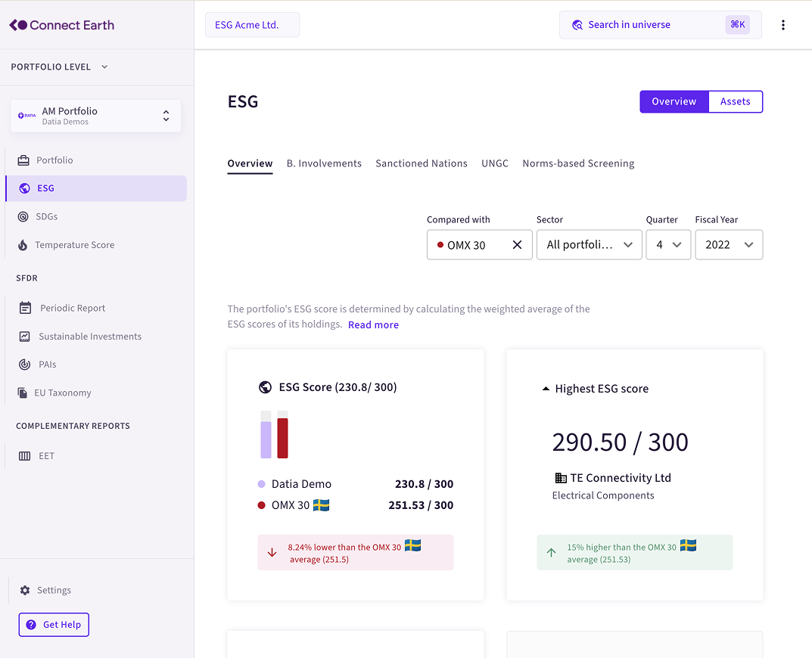The width and height of the screenshot is (812, 658).
Task: Click the help question mark icon
Action: point(31,625)
